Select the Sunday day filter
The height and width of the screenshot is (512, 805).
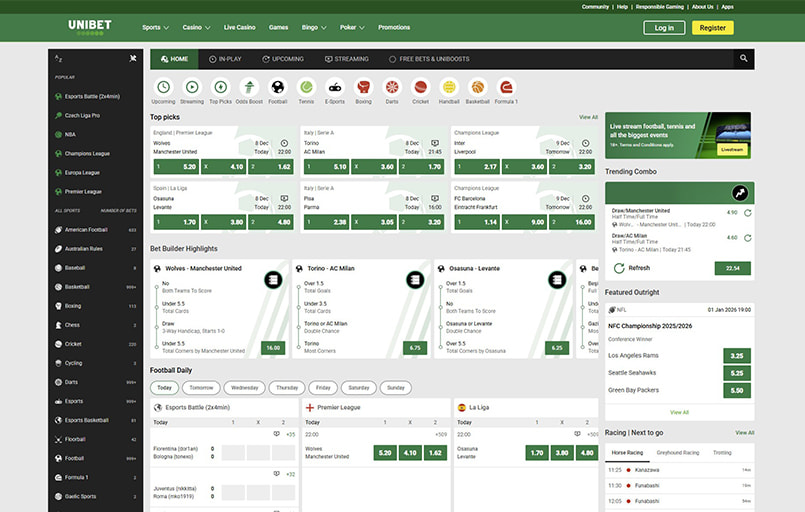[x=396, y=388]
